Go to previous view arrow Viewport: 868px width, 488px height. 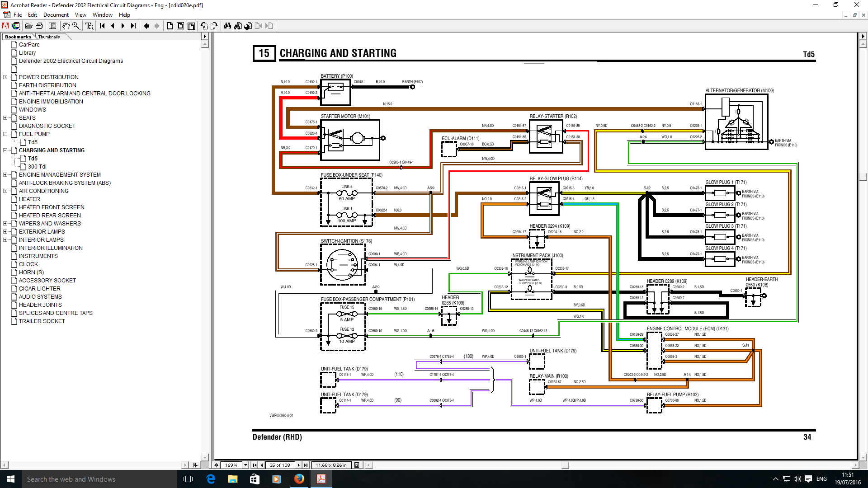point(146,26)
